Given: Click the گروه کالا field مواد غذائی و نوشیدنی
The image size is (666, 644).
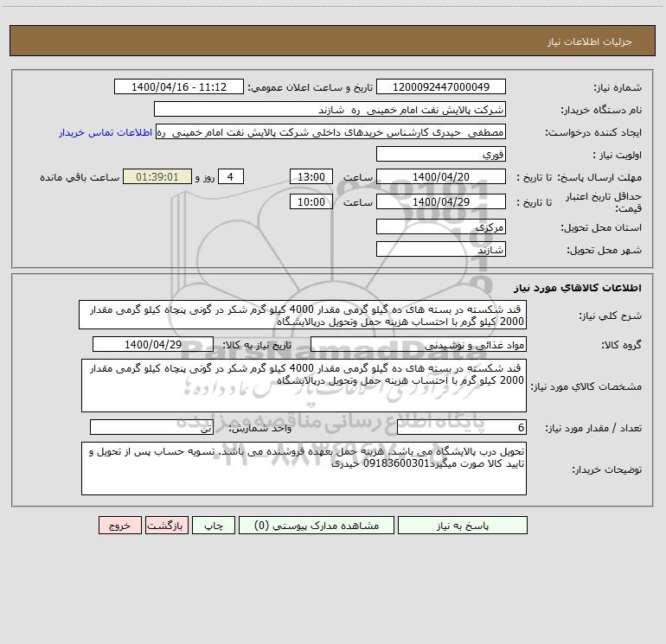Looking at the screenshot, I should 419,344.
